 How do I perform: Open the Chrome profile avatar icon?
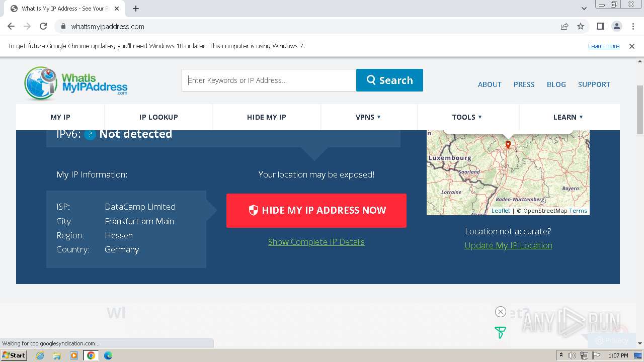(616, 26)
